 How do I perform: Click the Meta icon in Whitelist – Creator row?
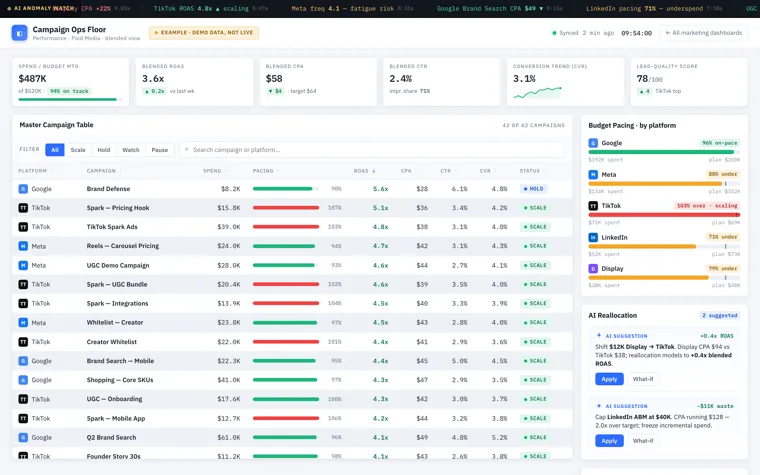click(x=23, y=322)
